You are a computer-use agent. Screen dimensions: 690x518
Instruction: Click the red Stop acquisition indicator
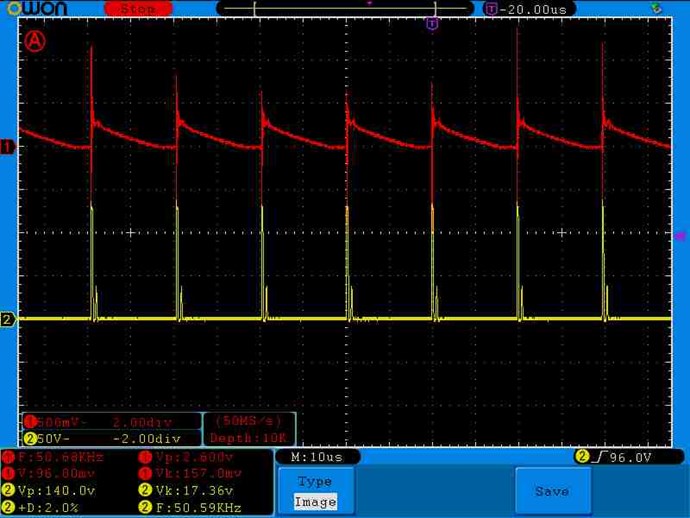pos(138,8)
